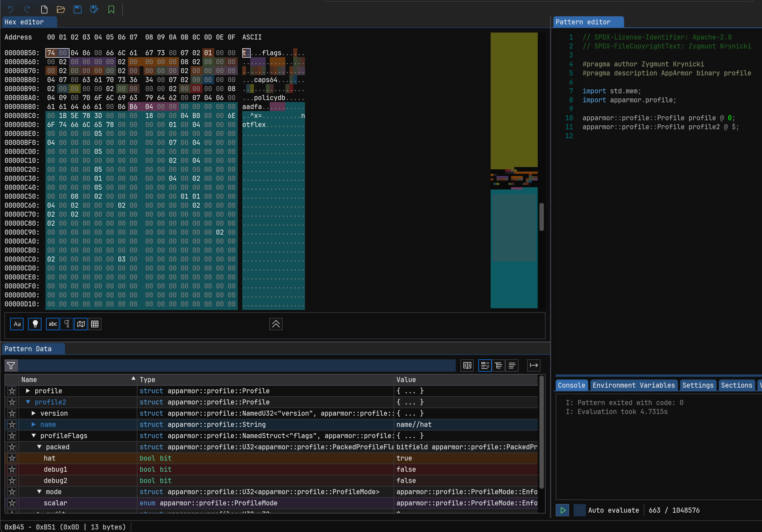
Task: Select the auto-expanded tree style icon
Action: click(498, 366)
